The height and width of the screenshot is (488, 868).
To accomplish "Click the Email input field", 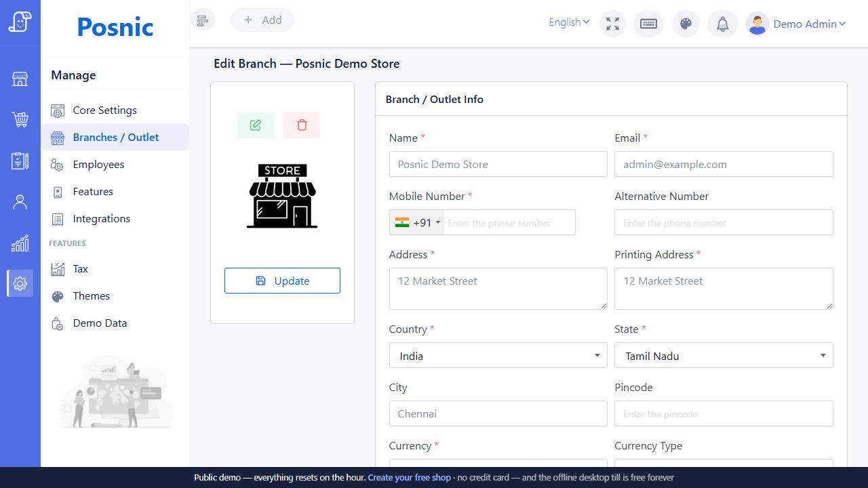I will tap(724, 164).
